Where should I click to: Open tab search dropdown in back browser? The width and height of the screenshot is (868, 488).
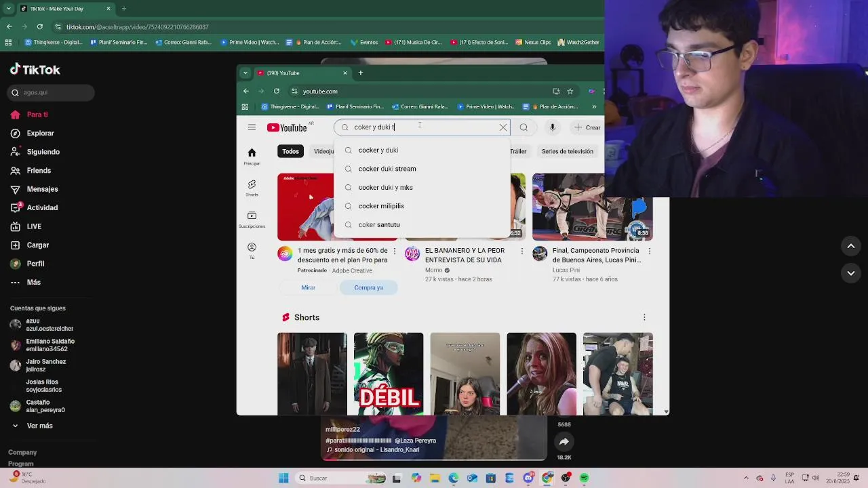pos(8,9)
